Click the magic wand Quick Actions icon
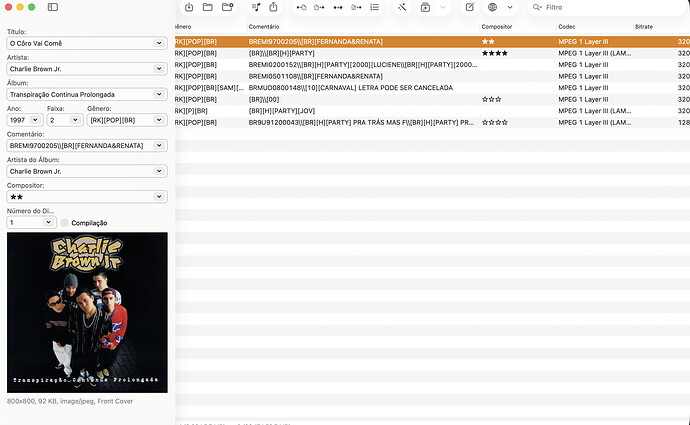The height and width of the screenshot is (425, 690). click(x=402, y=7)
